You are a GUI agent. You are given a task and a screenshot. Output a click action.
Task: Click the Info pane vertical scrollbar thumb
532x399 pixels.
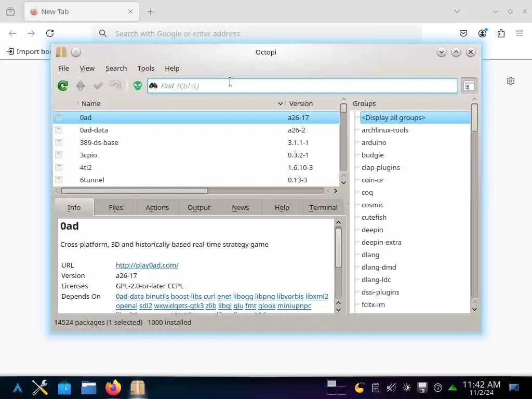pos(338,248)
